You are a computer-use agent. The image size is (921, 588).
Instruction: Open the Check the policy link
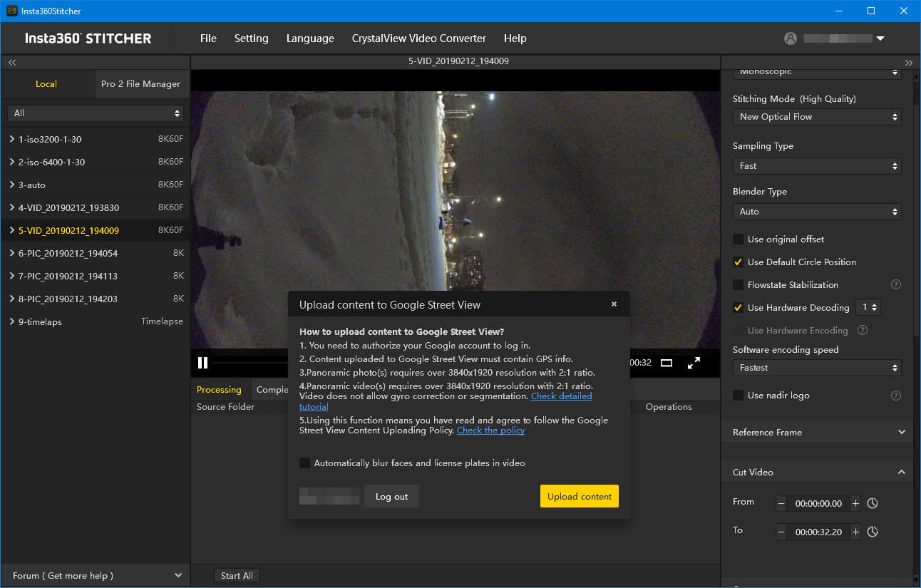coord(490,430)
